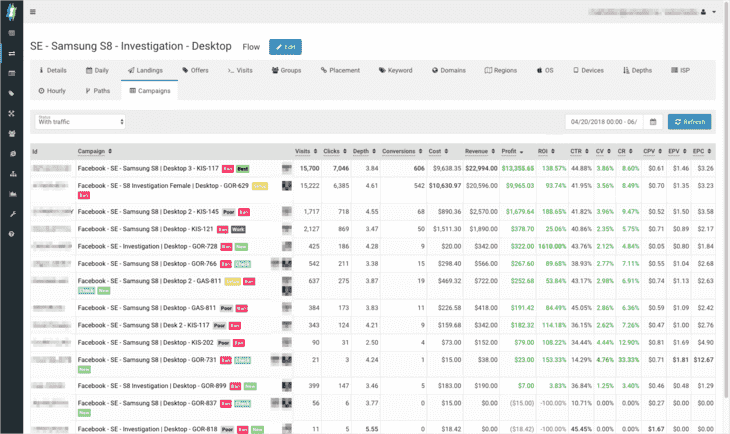This screenshot has height=434, width=730.
Task: Switch to the Landings tab
Action: (x=145, y=70)
